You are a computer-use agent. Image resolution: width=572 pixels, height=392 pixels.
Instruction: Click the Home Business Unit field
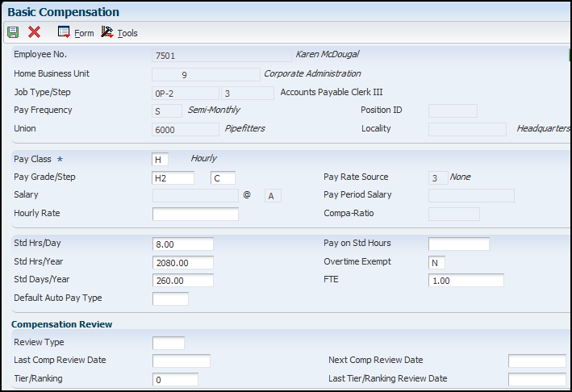point(206,75)
